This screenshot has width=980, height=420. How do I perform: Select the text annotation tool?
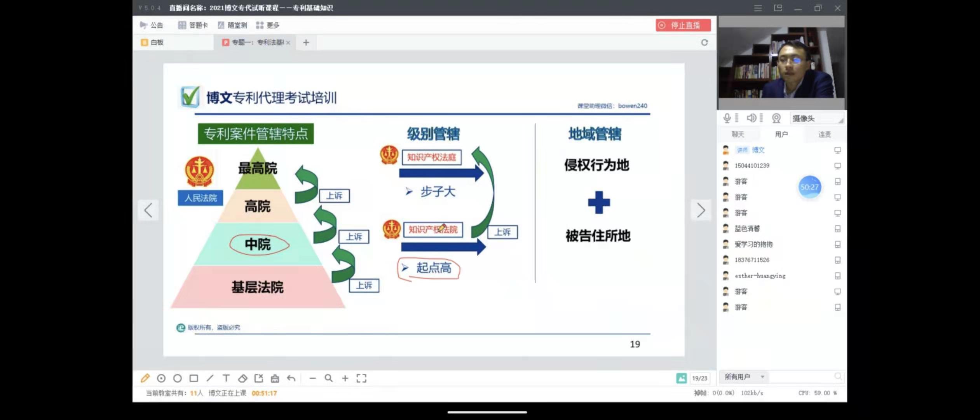pyautogui.click(x=226, y=378)
